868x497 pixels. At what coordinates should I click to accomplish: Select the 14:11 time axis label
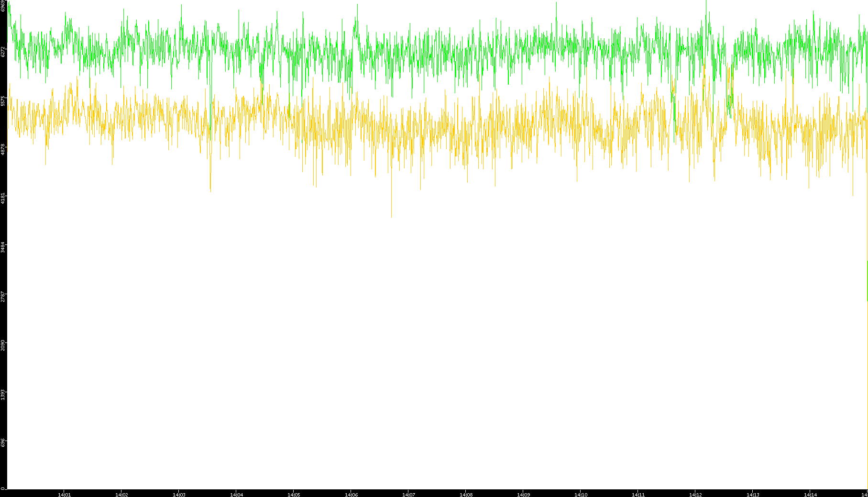pos(638,495)
